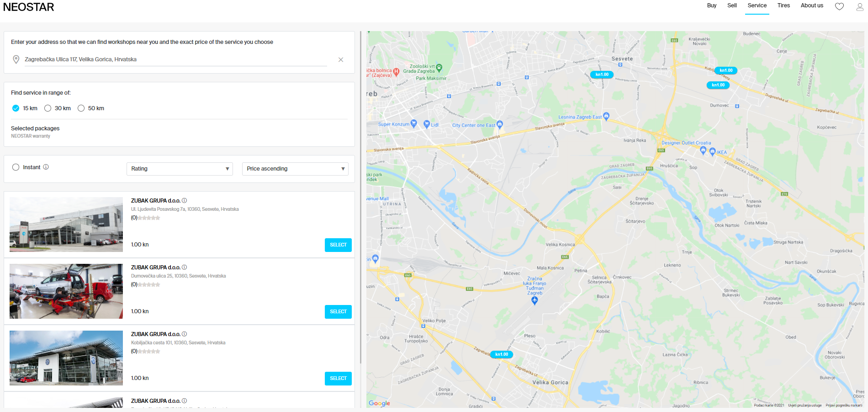Click the Lesnina Zagreb East map pin
Screen dimensions: 868x412
pyautogui.click(x=606, y=116)
